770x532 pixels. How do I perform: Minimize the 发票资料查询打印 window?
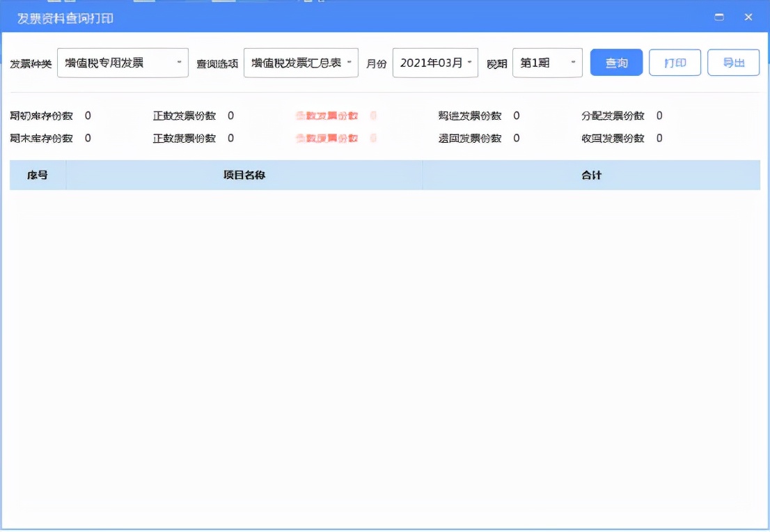tap(720, 17)
